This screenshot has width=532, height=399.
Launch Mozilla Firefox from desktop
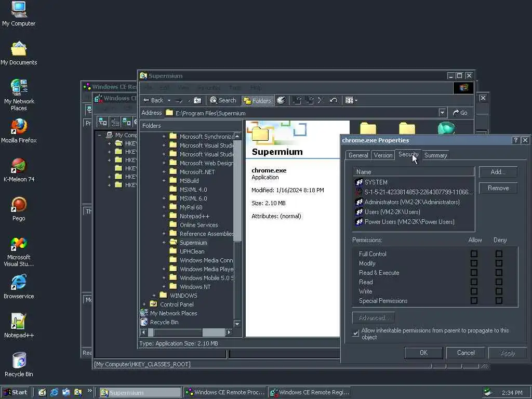[19, 131]
